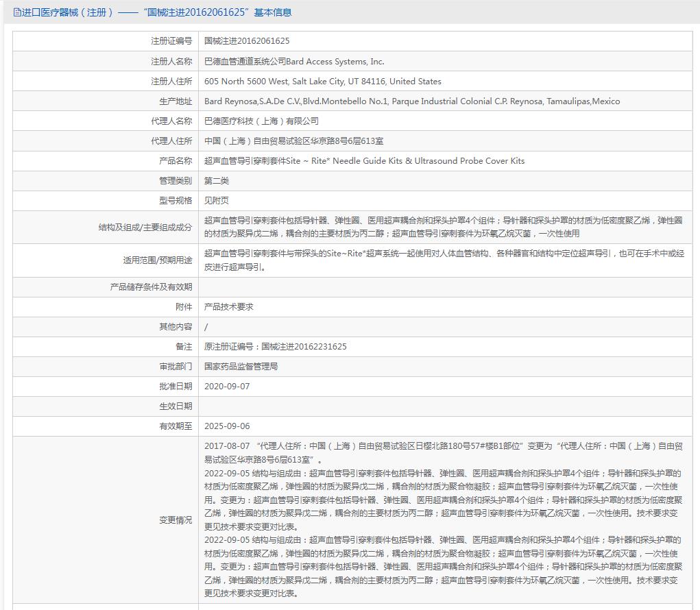
Task: Select the 变更情况 row label
Action: pos(176,520)
